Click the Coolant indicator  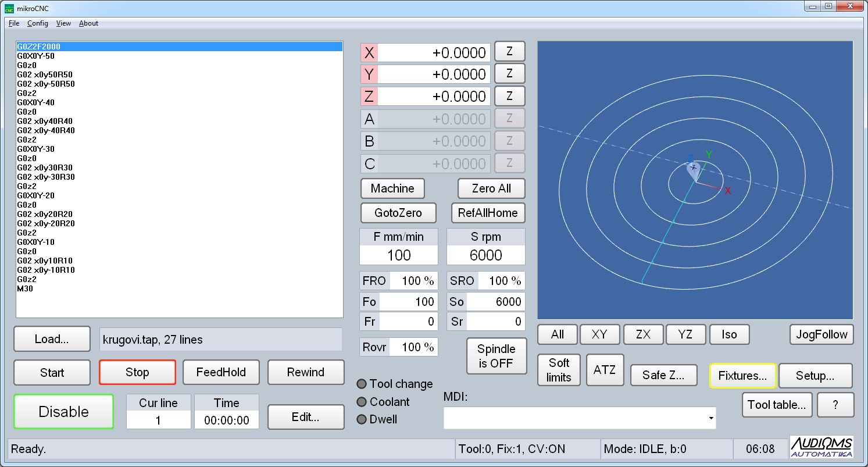tap(362, 402)
